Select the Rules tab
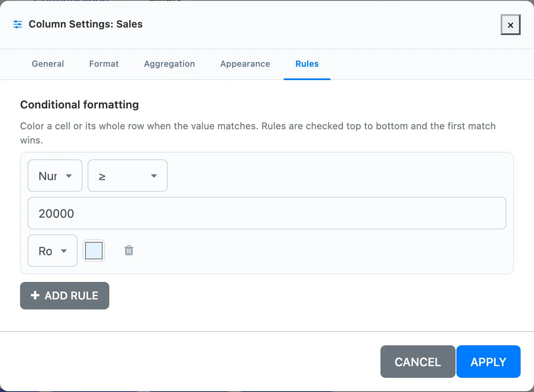This screenshot has width=534, height=392. [307, 64]
